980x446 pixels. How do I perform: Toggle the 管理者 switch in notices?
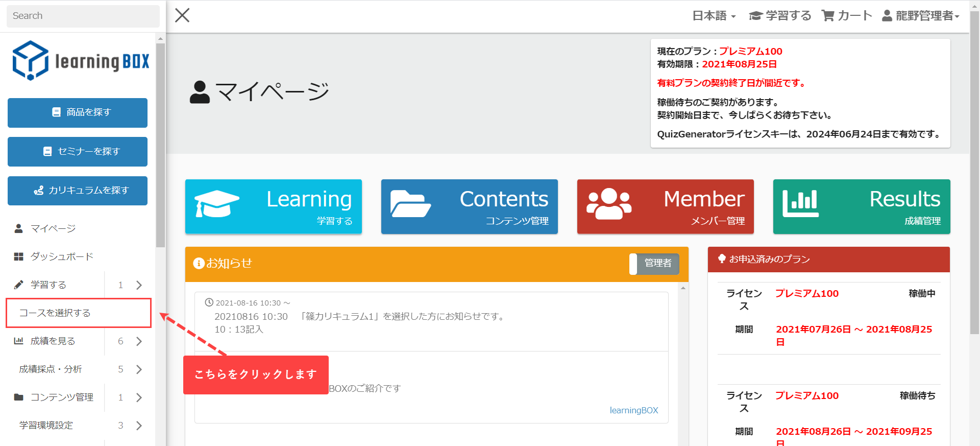654,264
